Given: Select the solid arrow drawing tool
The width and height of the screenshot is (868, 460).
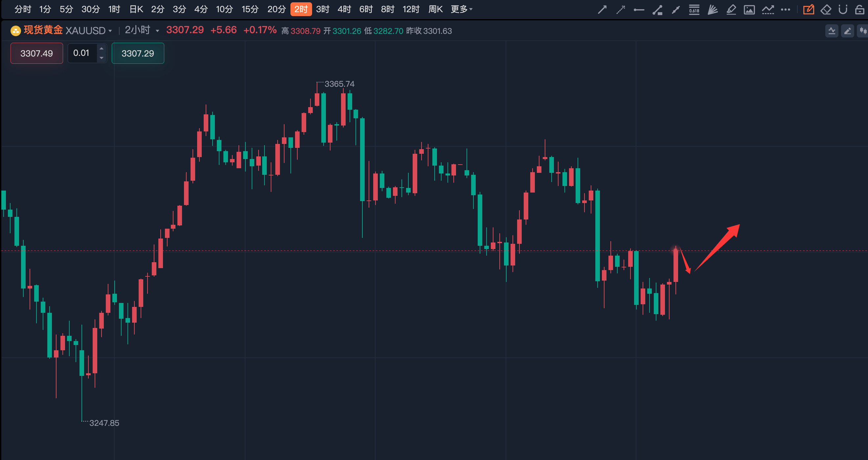Looking at the screenshot, I should (602, 10).
